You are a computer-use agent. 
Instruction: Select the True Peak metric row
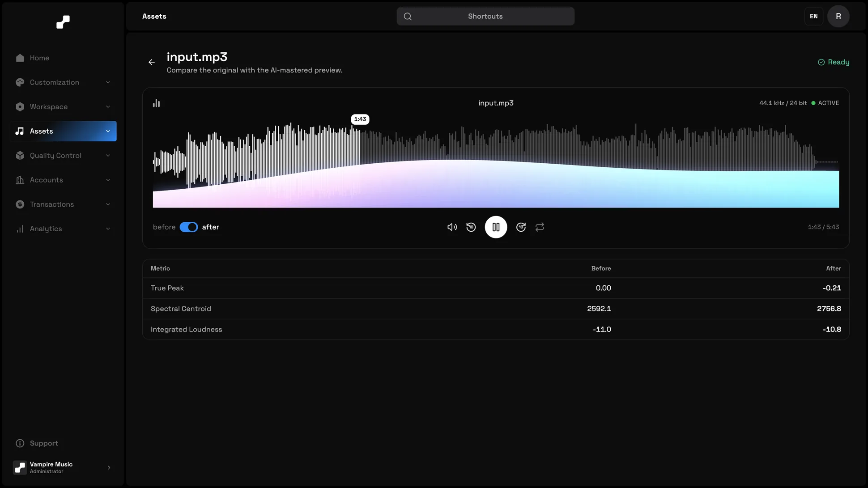pos(496,288)
